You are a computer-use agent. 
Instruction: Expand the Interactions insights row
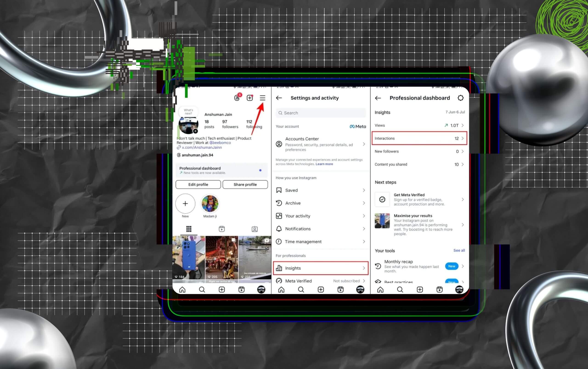coord(419,138)
